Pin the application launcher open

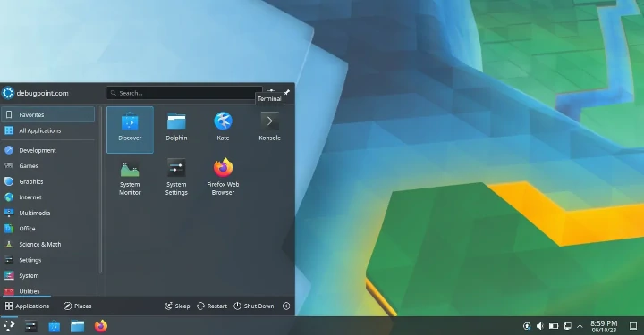pos(287,92)
